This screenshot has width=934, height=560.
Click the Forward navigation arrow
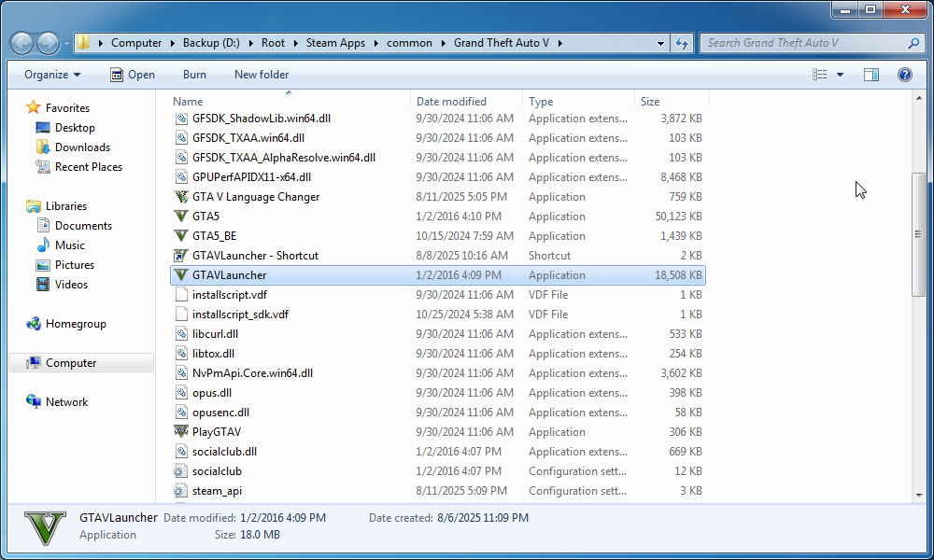pyautogui.click(x=48, y=43)
